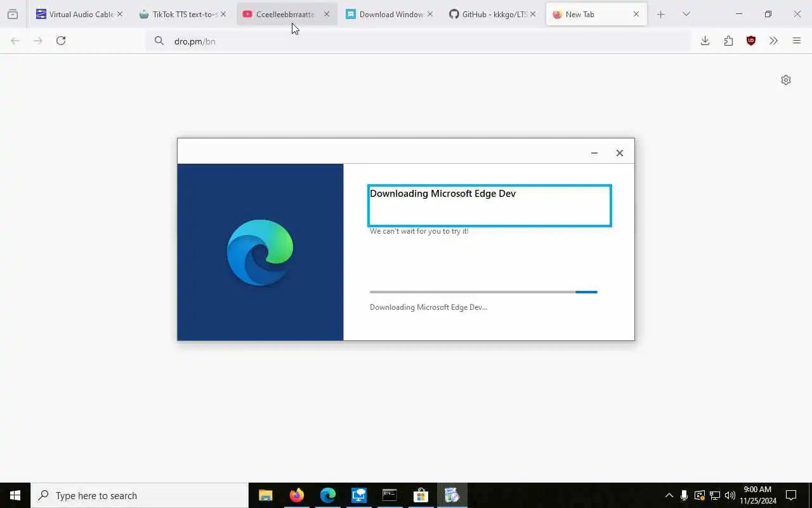Open the Firefox application menu
Viewport: 812px width, 508px height.
[797, 41]
